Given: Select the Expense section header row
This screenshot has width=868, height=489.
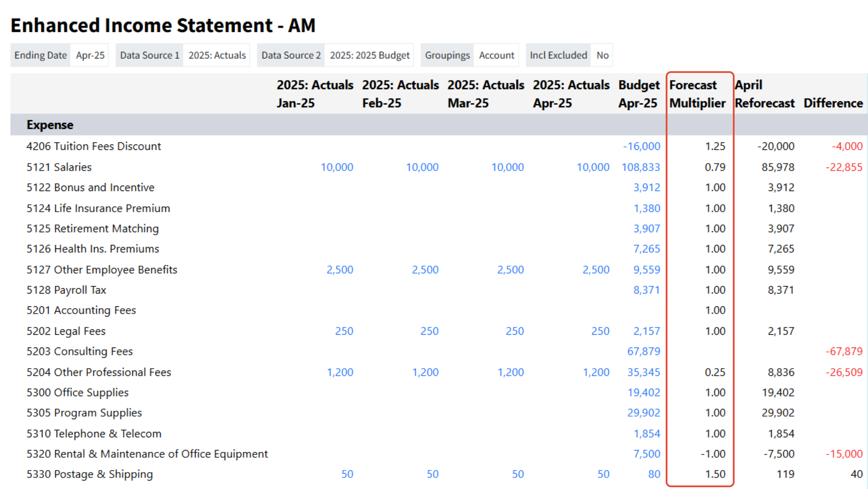Looking at the screenshot, I should pyautogui.click(x=50, y=125).
